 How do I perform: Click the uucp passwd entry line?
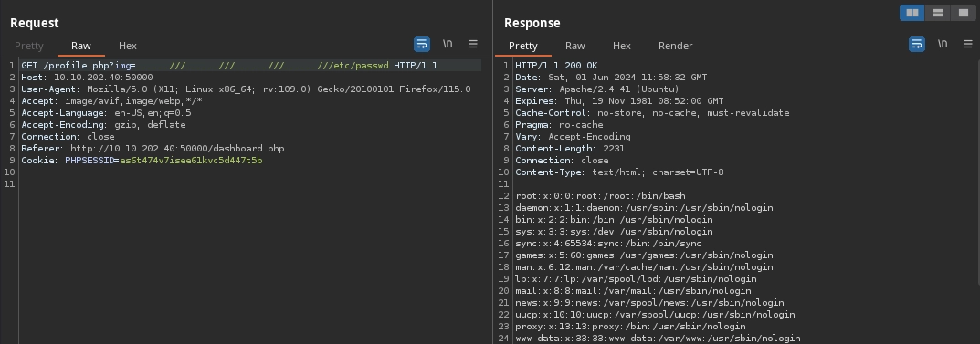[x=655, y=315]
